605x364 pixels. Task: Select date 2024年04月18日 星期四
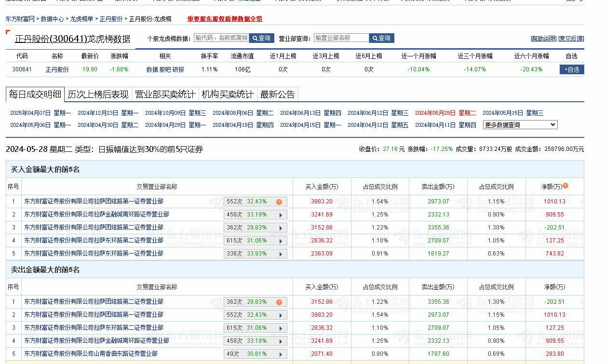point(243,125)
